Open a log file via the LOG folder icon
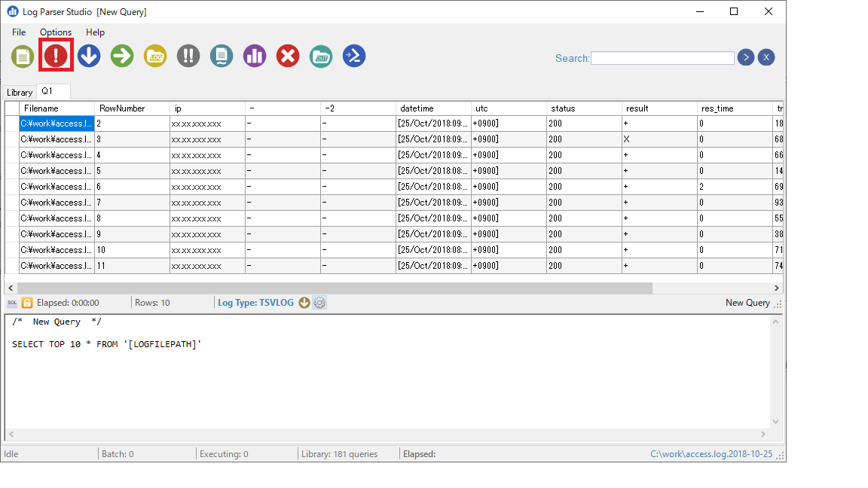The image size is (868, 488). pos(154,56)
